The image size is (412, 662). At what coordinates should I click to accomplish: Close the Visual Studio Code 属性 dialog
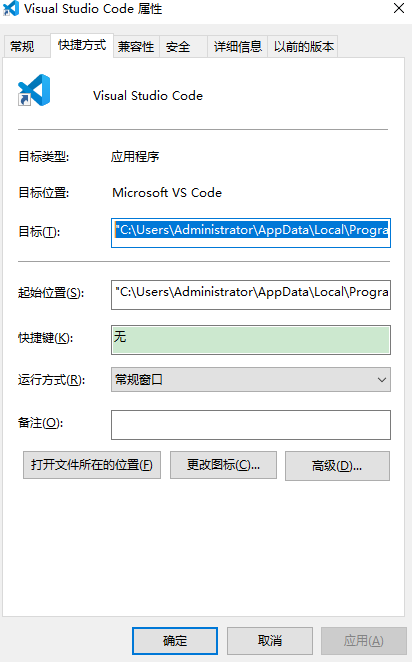[x=398, y=8]
